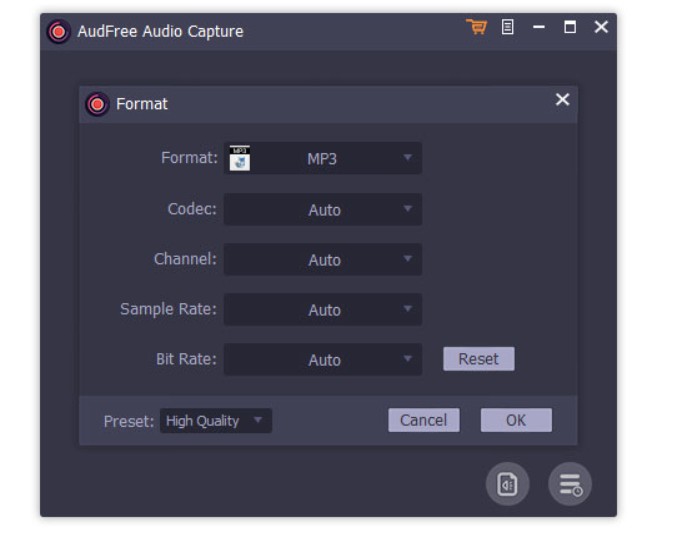Expand the Codec dropdown
Image resolution: width=674 pixels, height=547 pixels.
click(x=323, y=209)
